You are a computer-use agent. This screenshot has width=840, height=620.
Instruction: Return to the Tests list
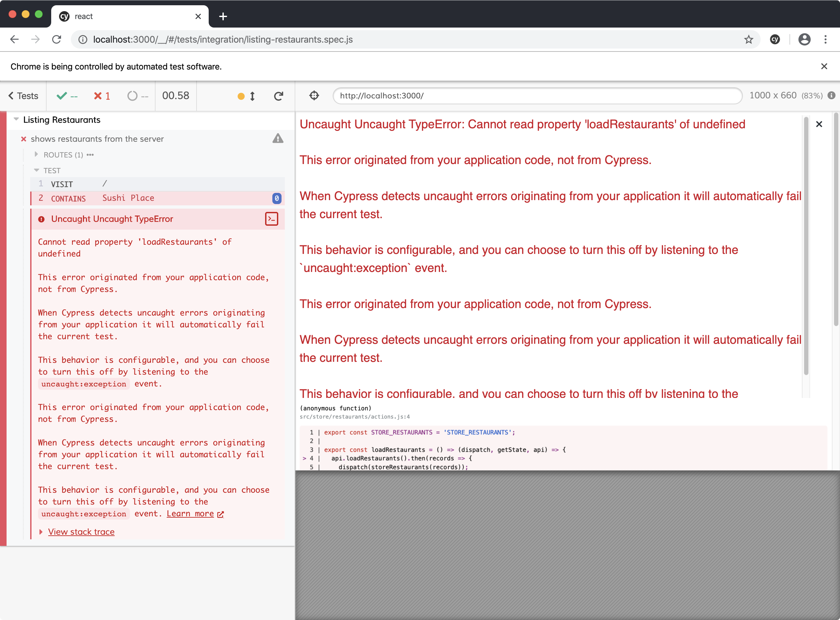coord(23,96)
